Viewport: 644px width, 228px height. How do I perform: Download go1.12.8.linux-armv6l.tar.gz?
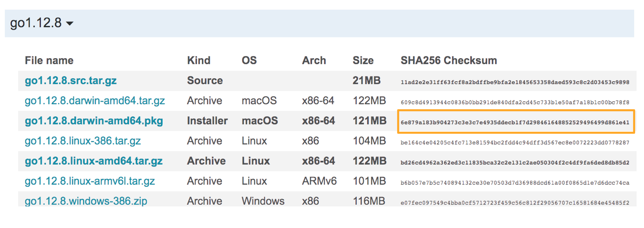pos(90,181)
